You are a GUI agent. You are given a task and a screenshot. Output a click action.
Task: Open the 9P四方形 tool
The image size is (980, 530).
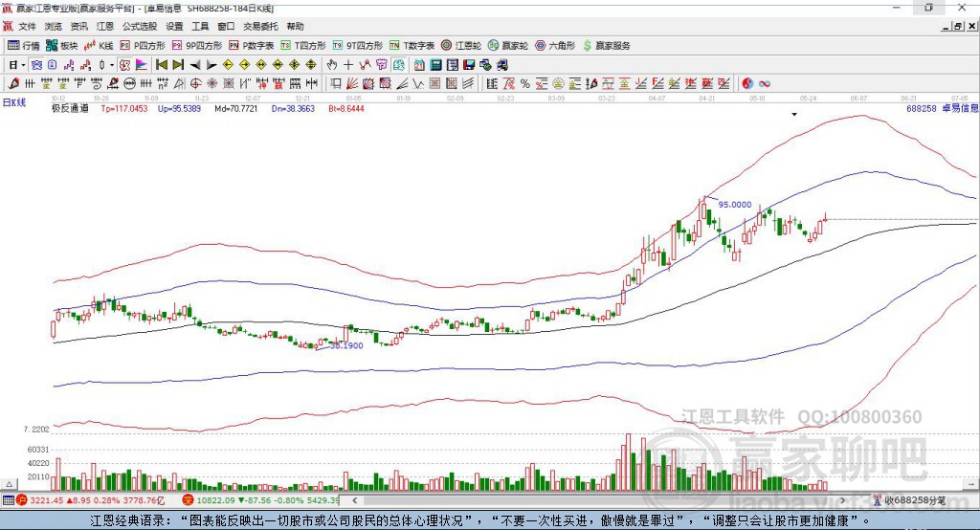click(197, 46)
